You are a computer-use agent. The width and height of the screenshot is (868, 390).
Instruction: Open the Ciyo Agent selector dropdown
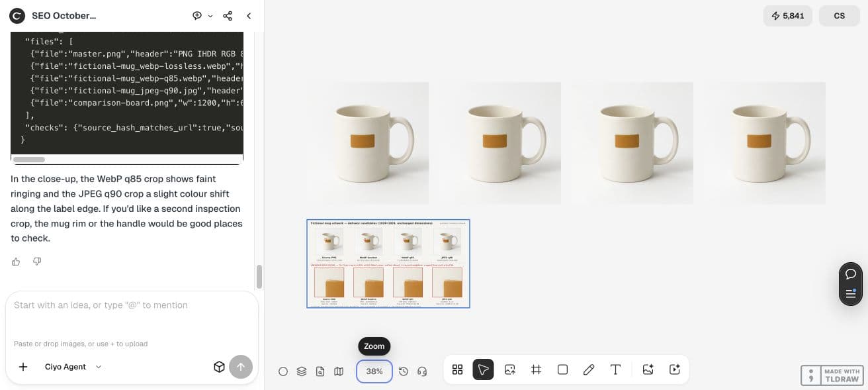pyautogui.click(x=73, y=367)
